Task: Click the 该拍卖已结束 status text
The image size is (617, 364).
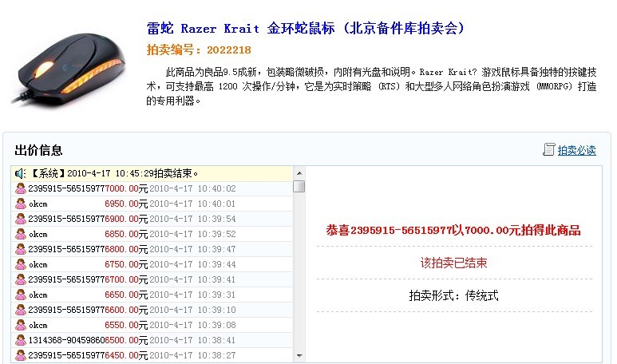Action: (453, 263)
